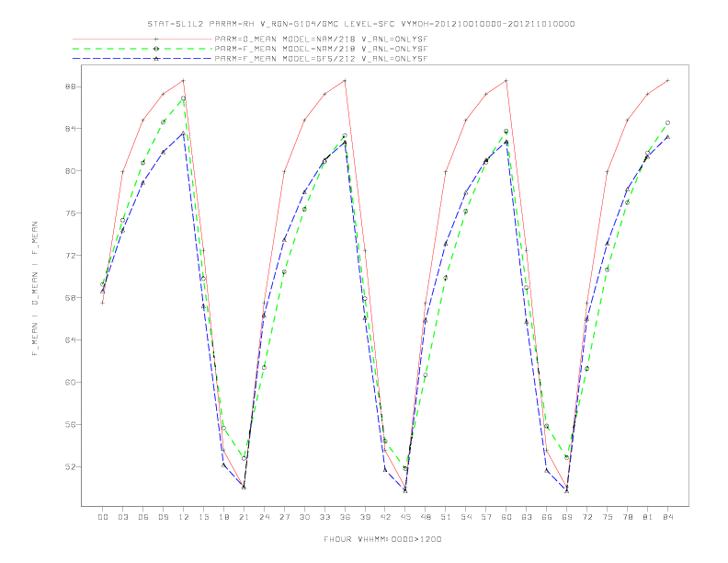728x563 pixels.
Task: Click the chart title starting with STAT=SL1L2
Action: coord(361,24)
